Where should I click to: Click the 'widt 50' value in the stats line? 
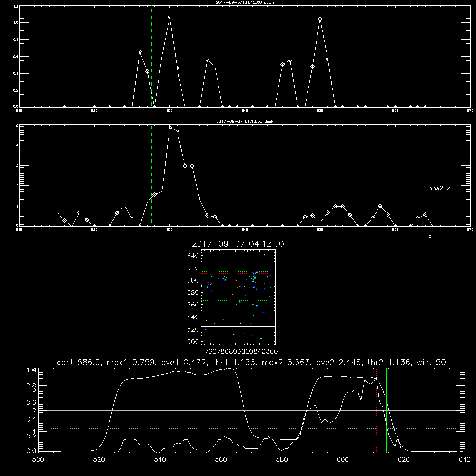pyautogui.click(x=431, y=362)
